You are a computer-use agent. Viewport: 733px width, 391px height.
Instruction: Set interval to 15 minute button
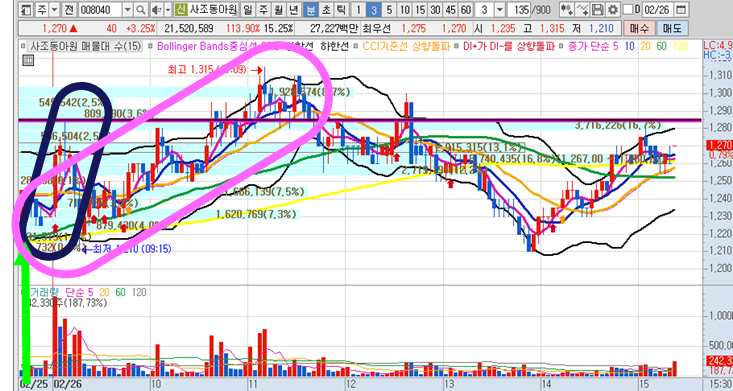click(x=421, y=9)
